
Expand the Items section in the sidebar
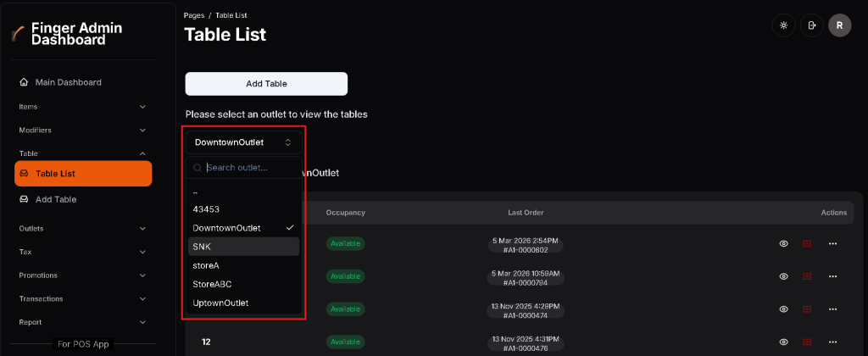point(142,107)
